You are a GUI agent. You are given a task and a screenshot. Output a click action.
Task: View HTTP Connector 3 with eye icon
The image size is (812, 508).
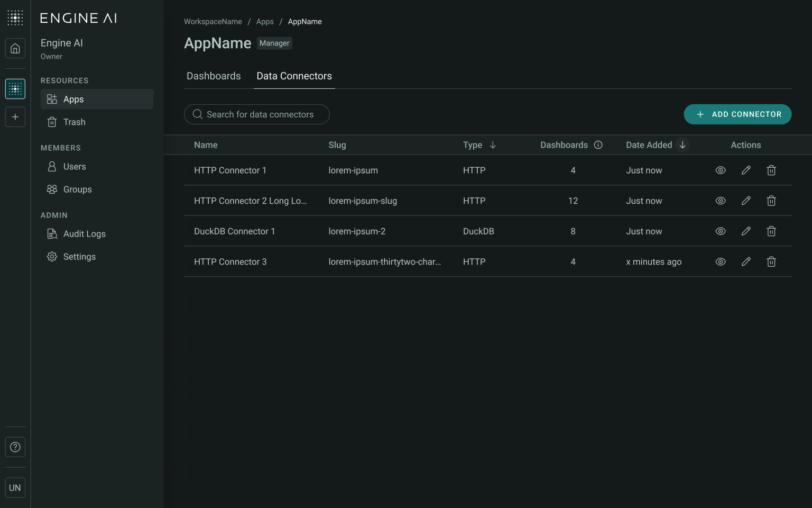click(x=721, y=262)
